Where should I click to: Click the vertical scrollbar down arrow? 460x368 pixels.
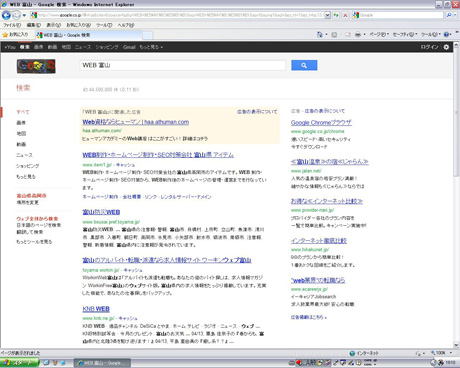456,345
